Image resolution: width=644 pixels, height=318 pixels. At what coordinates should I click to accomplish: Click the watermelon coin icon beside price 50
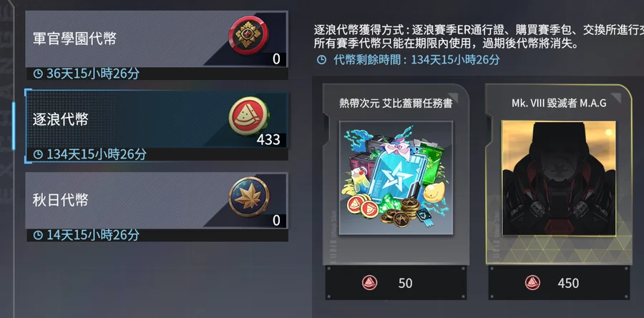point(369,283)
